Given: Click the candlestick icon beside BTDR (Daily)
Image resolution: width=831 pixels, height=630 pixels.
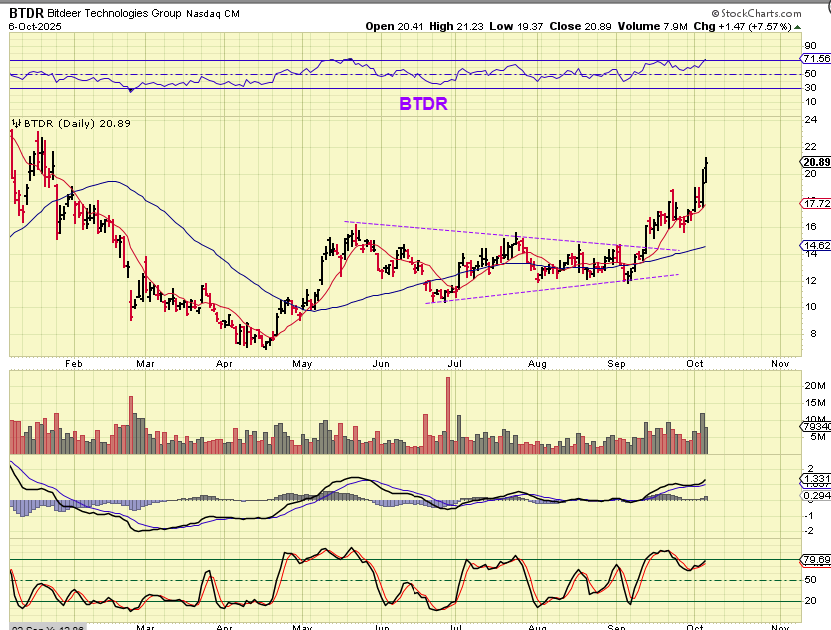Looking at the screenshot, I should click(x=15, y=123).
